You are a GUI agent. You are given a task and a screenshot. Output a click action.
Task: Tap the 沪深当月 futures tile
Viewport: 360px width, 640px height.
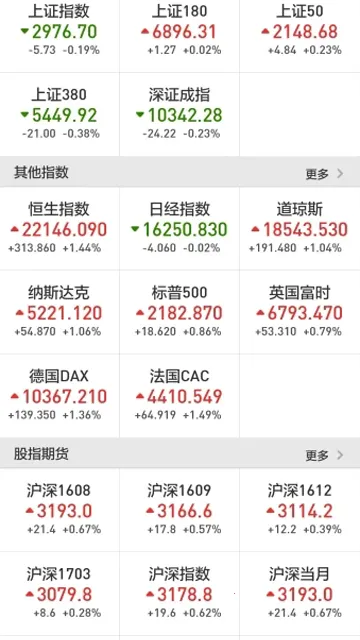[300, 593]
